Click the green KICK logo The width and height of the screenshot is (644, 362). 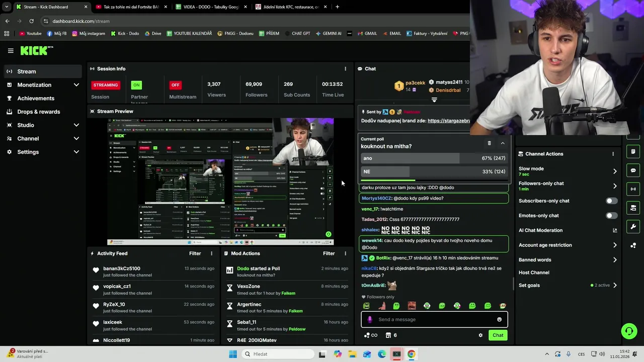pyautogui.click(x=34, y=50)
